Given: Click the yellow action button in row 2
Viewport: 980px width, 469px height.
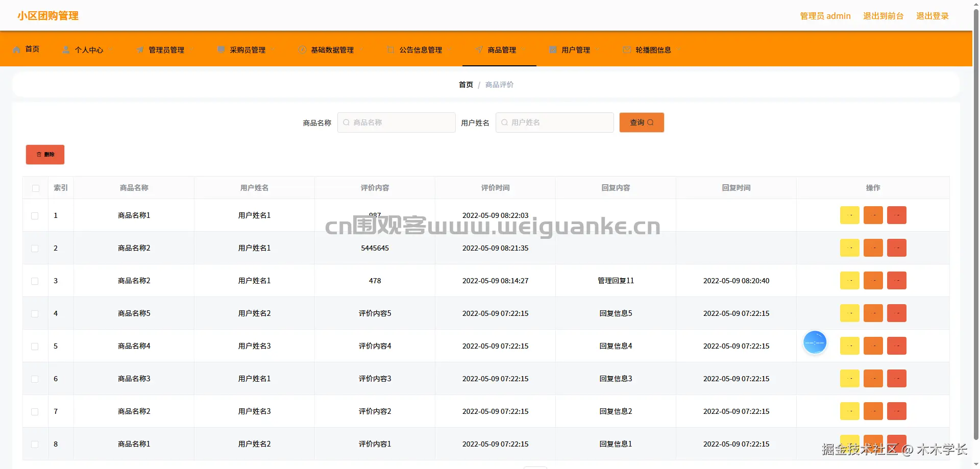Looking at the screenshot, I should [x=850, y=248].
